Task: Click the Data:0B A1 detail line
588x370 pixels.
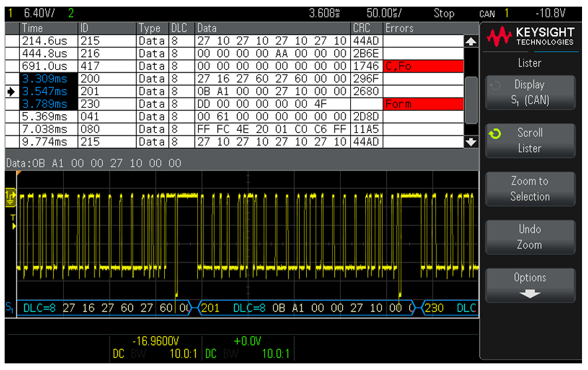Action: click(94, 163)
